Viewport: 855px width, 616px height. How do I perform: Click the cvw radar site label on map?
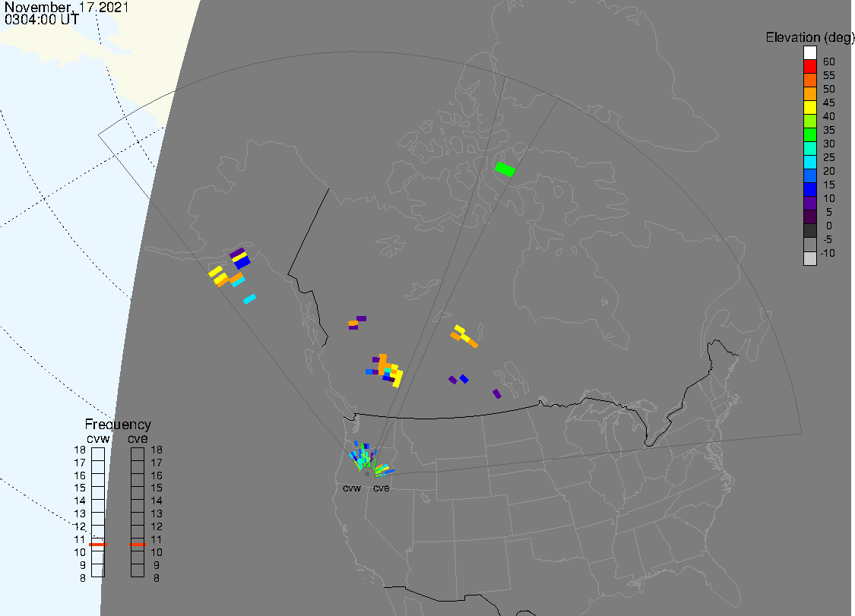351,488
